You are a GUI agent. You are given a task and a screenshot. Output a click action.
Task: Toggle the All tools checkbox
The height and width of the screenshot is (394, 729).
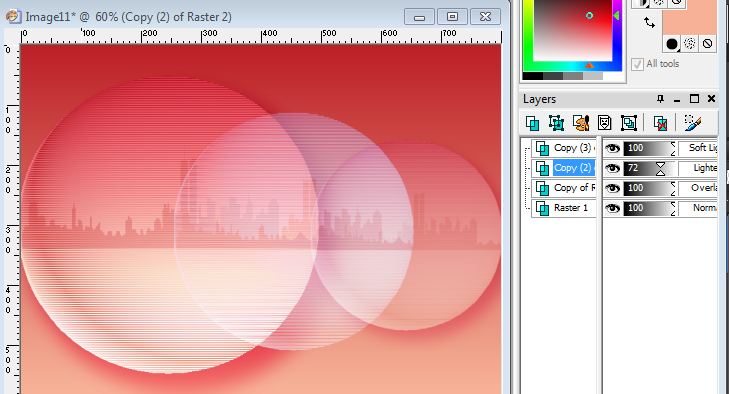tap(637, 64)
